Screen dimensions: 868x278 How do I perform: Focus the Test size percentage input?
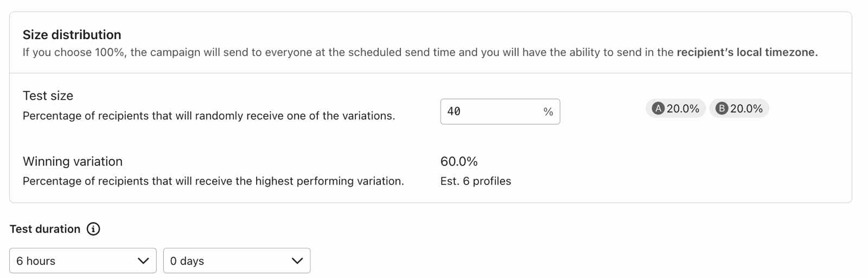click(x=488, y=112)
